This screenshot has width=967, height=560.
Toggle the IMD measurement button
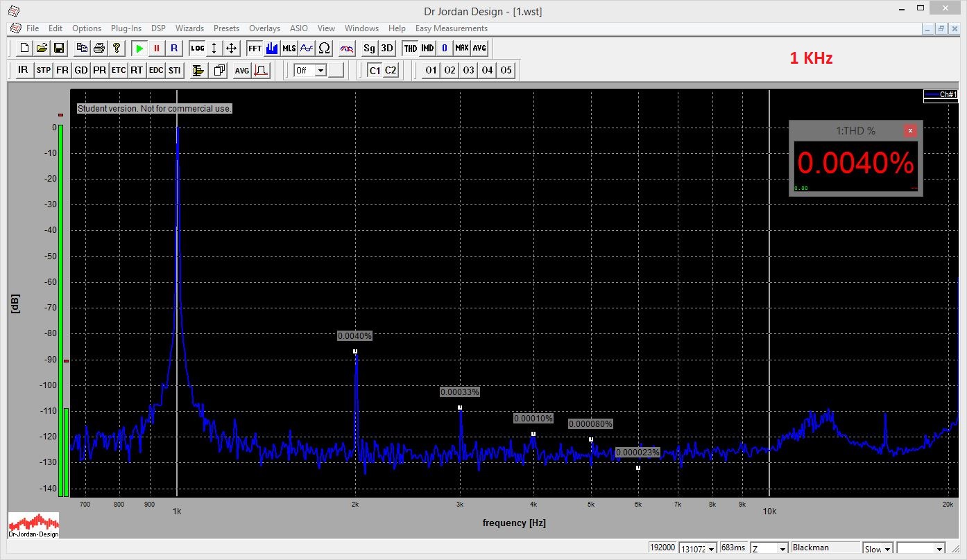427,49
